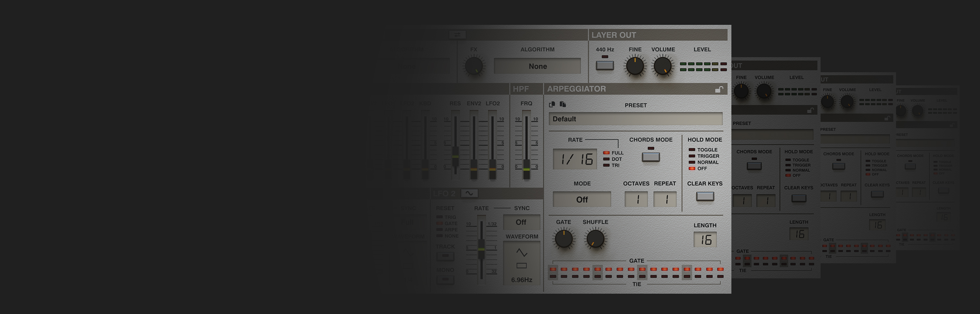This screenshot has height=314, width=980.
Task: Click the LEVEL meter in LAYER OUT
Action: coord(703,67)
